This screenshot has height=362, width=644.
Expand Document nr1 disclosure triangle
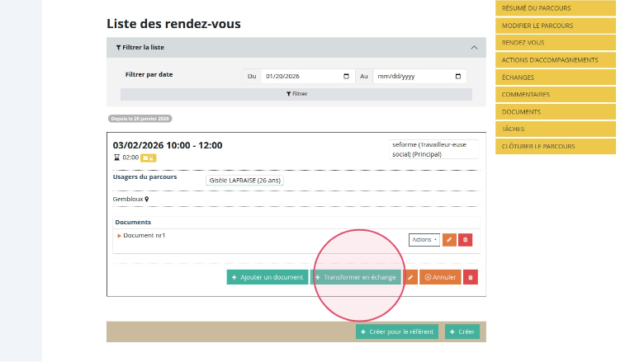[x=119, y=236]
